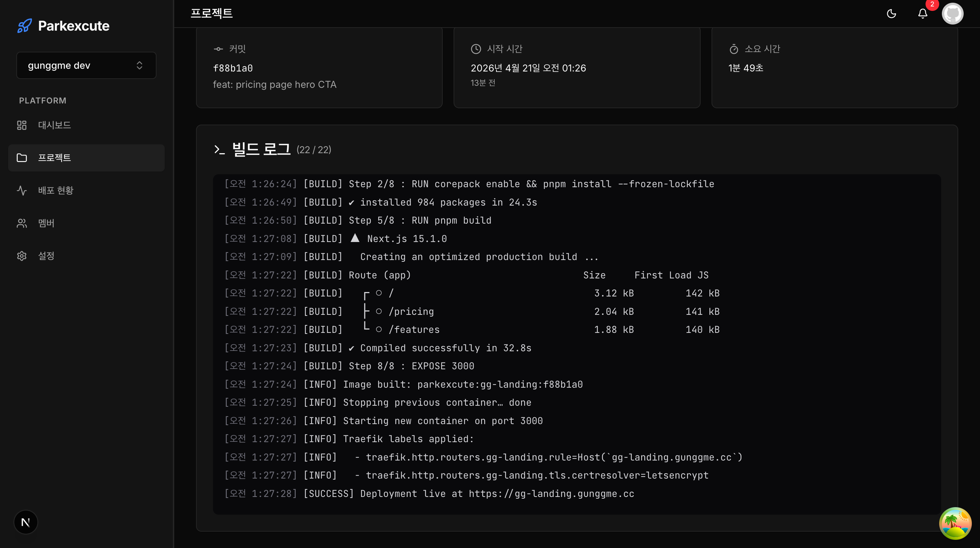Click the deployment URL in SUCCESS log line
This screenshot has height=548, width=980.
pyautogui.click(x=551, y=494)
